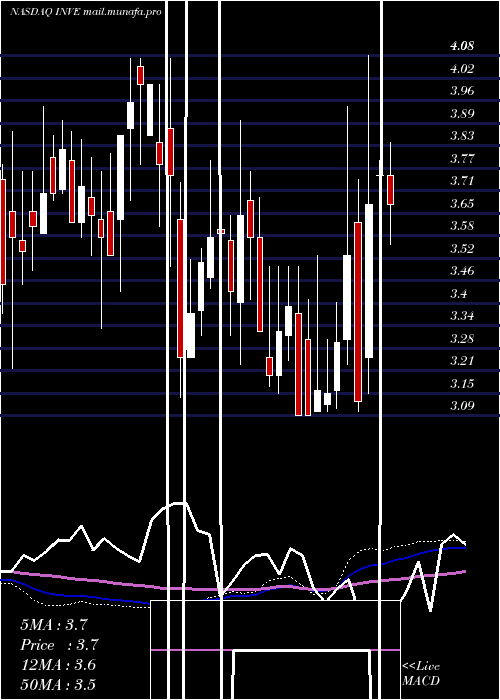The width and height of the screenshot is (500, 700).
Task: Click the 3.77 price axis label
Action: click(x=462, y=158)
